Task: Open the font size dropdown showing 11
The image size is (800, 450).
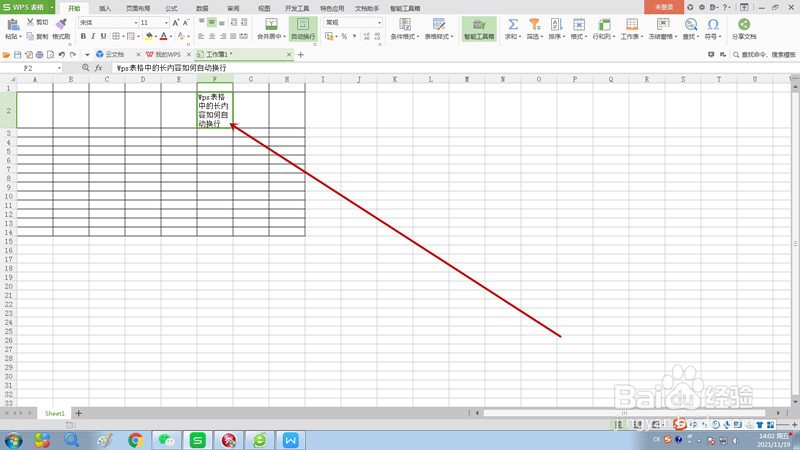Action: (166, 22)
